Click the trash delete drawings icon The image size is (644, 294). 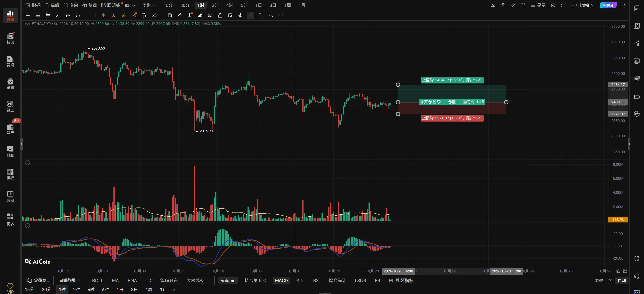[260, 16]
